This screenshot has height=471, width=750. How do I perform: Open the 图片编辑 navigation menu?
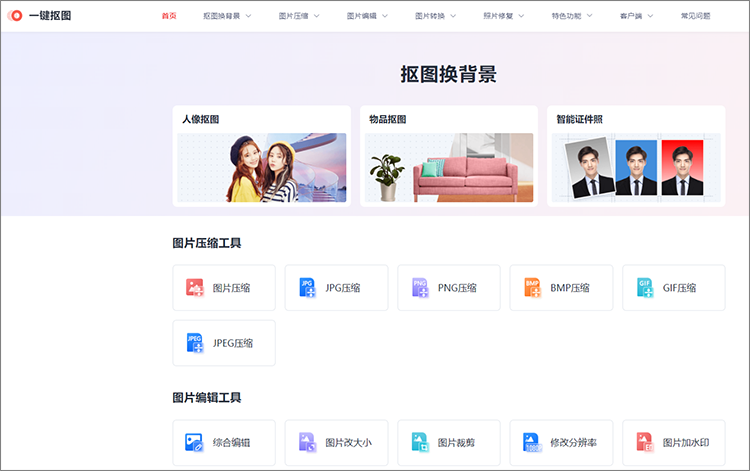tap(362, 16)
